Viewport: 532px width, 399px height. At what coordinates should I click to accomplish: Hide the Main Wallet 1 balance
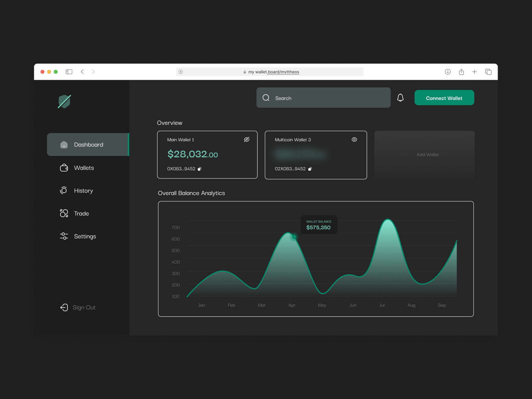(x=247, y=139)
